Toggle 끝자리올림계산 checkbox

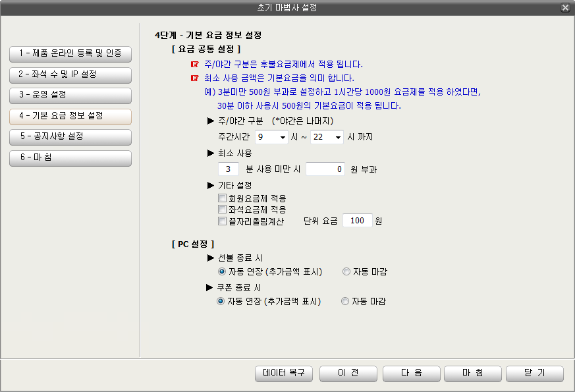pos(222,221)
